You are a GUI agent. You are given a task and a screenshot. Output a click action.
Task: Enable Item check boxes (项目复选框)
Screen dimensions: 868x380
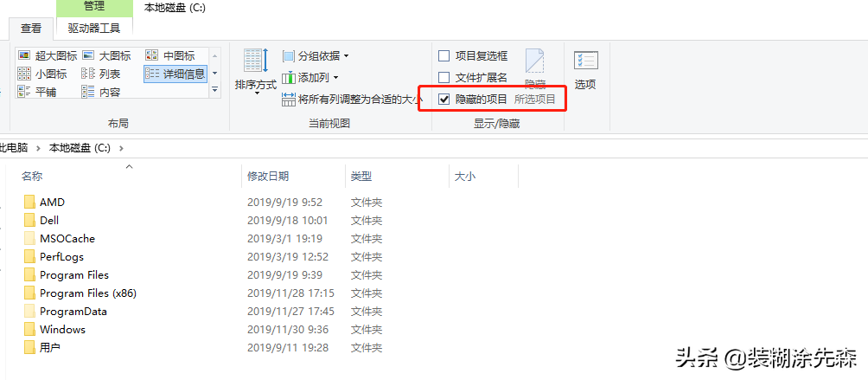(444, 56)
